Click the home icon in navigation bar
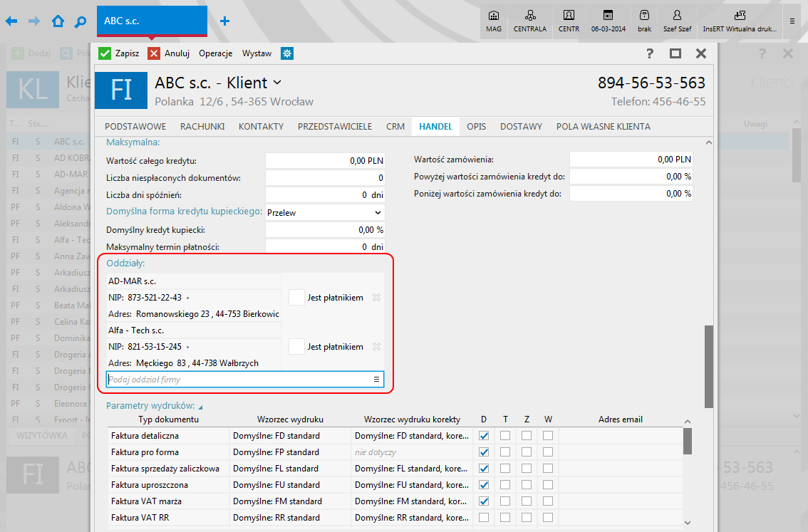Screen dimensions: 808x532 pos(58,21)
